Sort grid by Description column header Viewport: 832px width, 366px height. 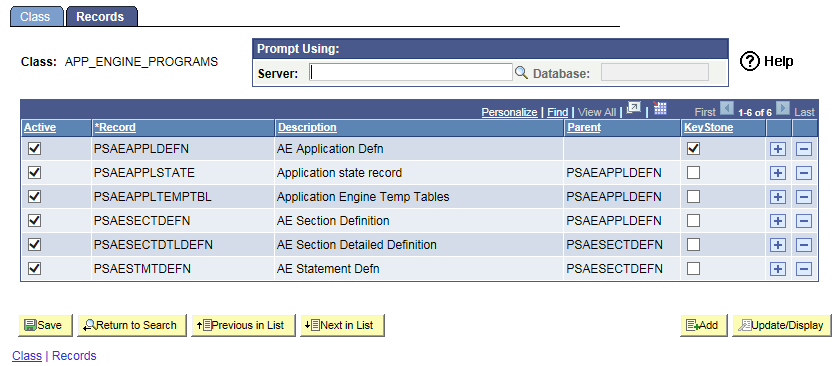click(x=307, y=127)
